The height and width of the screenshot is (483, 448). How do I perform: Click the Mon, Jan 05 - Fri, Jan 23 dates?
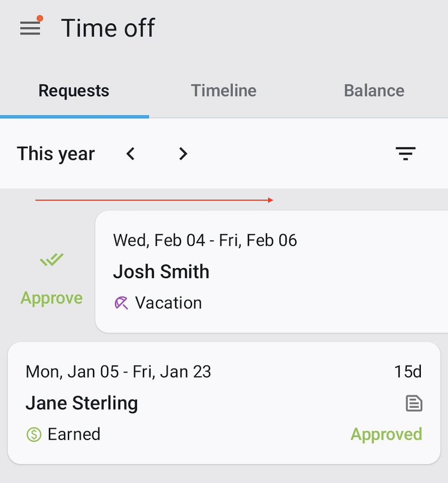118,372
